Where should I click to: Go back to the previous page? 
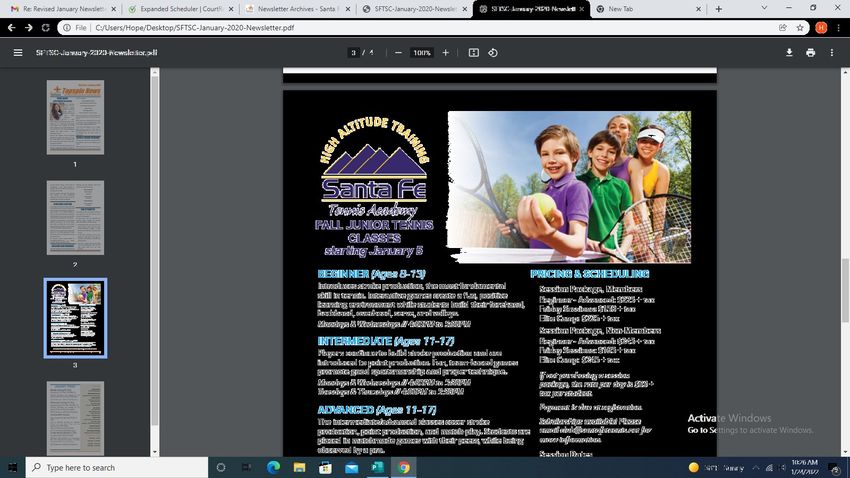[11, 28]
